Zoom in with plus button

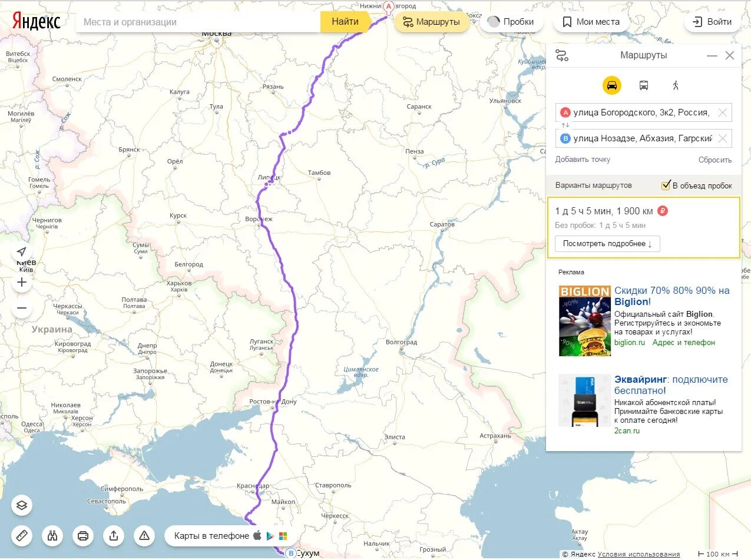[x=22, y=282]
